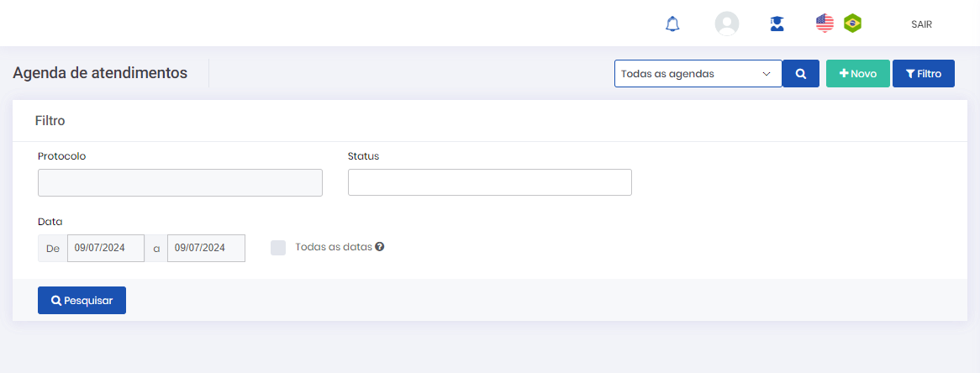Screen dimensions: 980x373
Task: Click the Todas as datas label text
Action: 333,248
